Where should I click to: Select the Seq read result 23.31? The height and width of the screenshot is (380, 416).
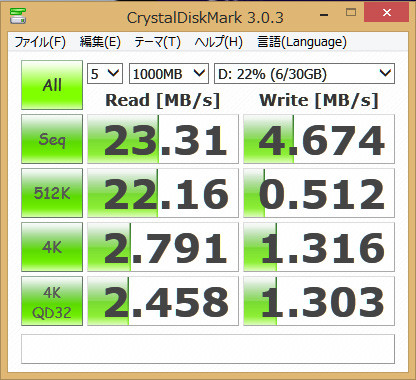click(x=163, y=139)
